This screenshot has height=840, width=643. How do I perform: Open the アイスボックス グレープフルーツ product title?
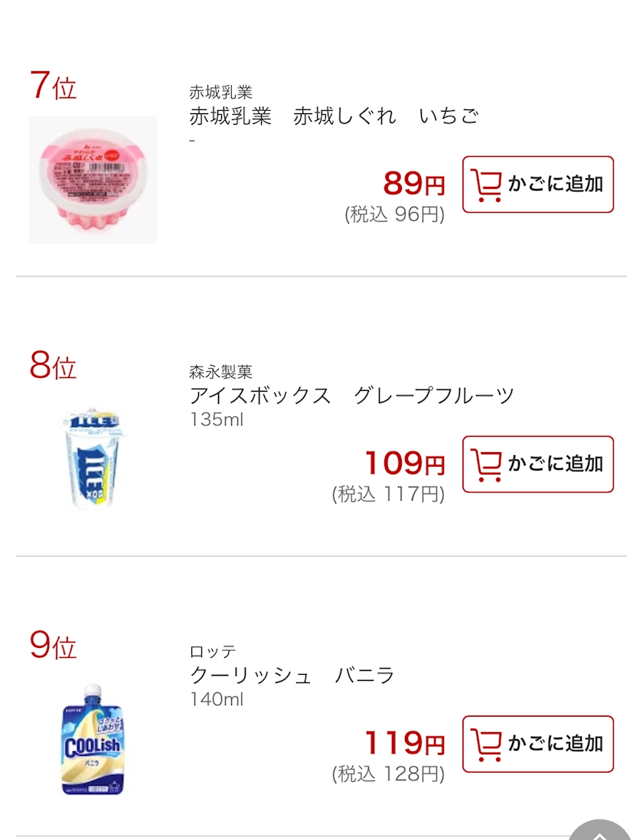pyautogui.click(x=351, y=396)
